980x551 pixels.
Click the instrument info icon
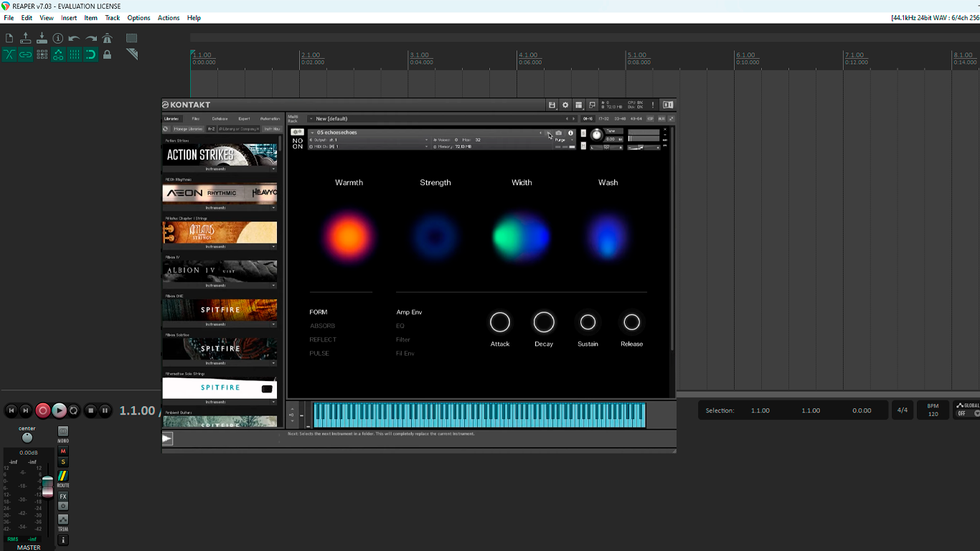click(x=571, y=133)
